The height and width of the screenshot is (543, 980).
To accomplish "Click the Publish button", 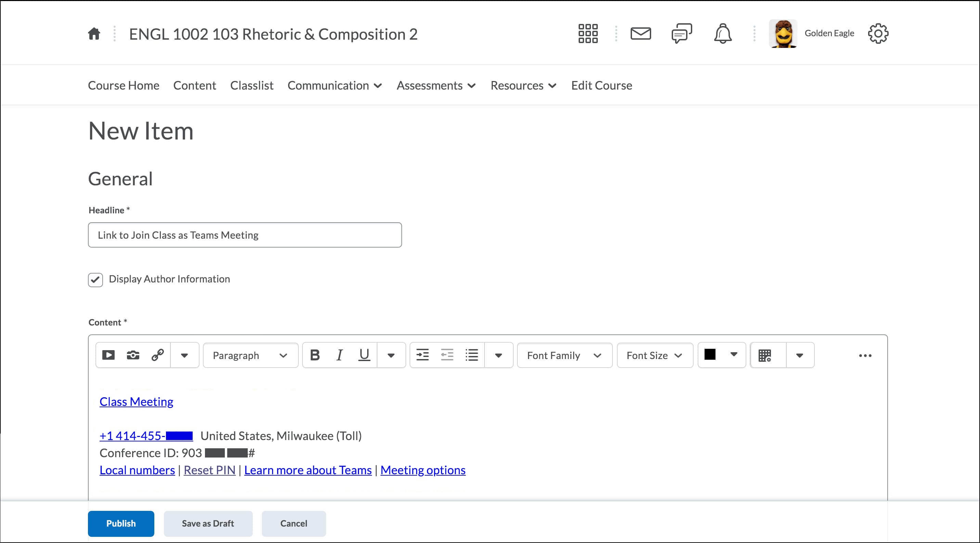I will 121,523.
